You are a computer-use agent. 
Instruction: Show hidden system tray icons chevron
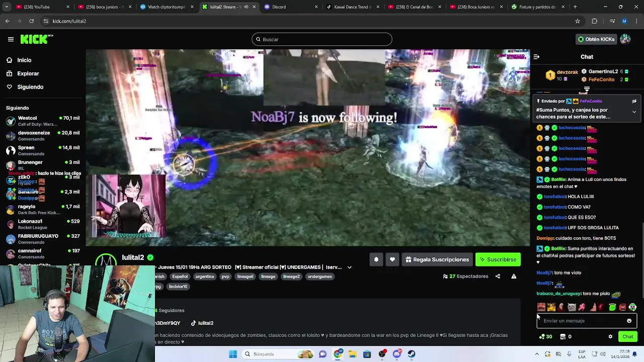click(x=537, y=354)
